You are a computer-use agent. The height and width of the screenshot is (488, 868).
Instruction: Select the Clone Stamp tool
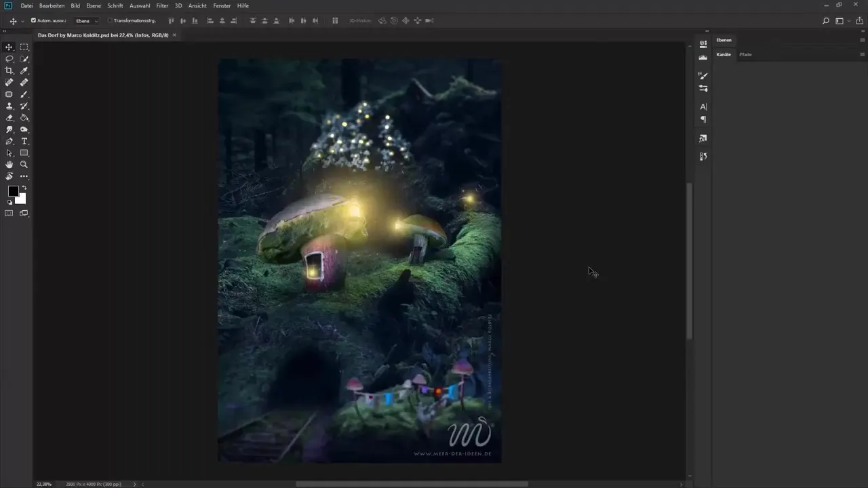click(x=9, y=106)
